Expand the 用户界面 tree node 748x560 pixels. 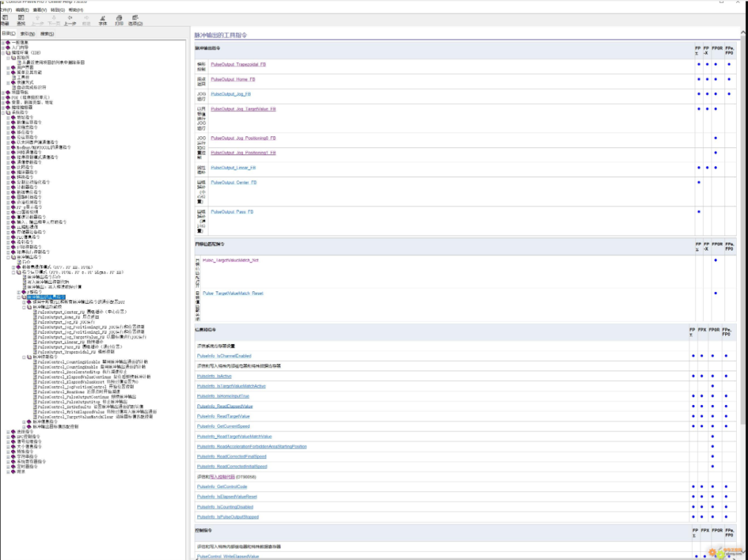point(8,67)
